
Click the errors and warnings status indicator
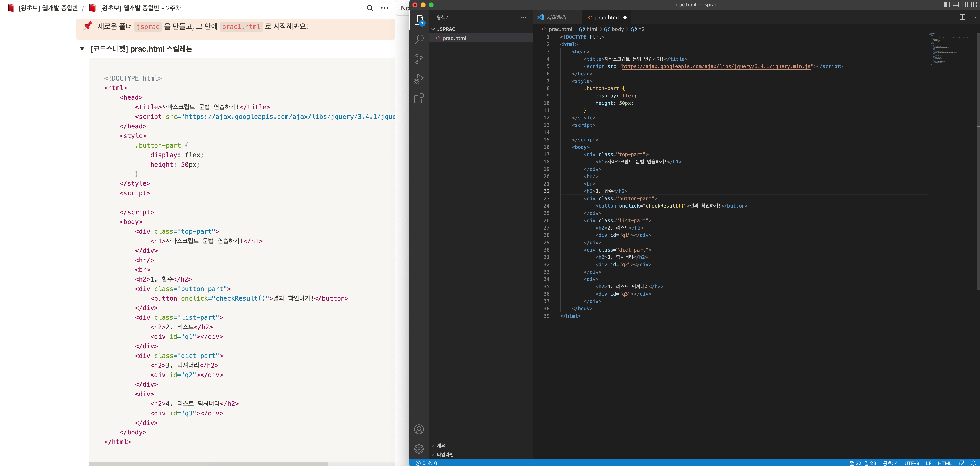427,463
